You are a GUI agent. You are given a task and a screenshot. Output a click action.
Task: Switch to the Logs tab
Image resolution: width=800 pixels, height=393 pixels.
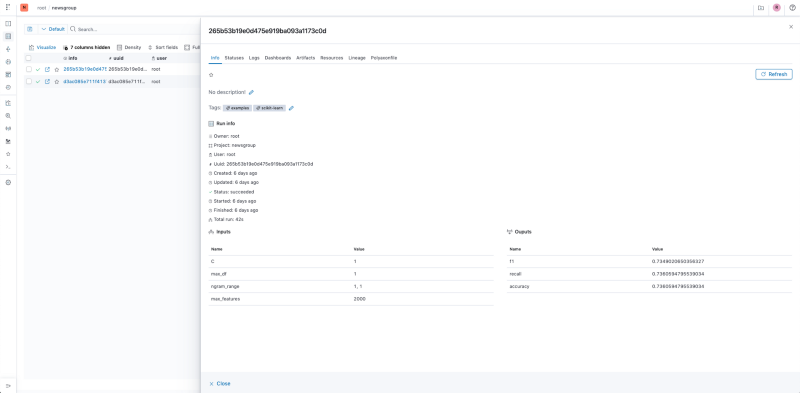[254, 58]
